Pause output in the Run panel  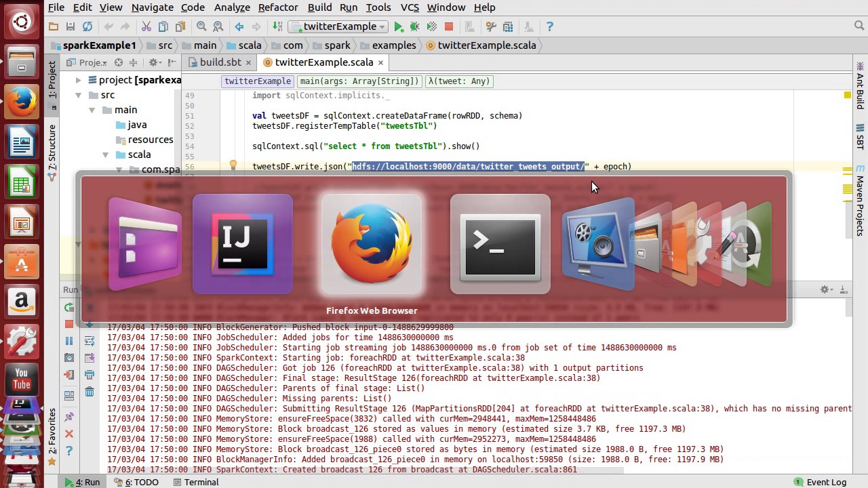coord(69,341)
